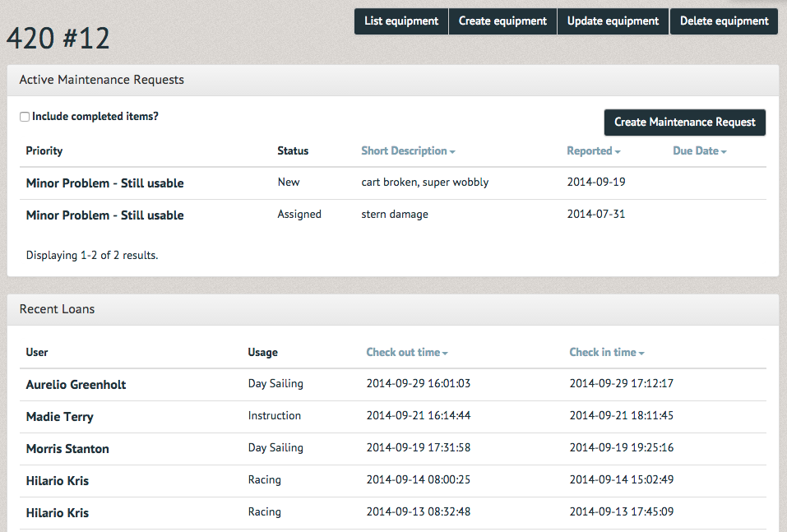Select Update equipment button
787x532 pixels.
click(x=613, y=21)
